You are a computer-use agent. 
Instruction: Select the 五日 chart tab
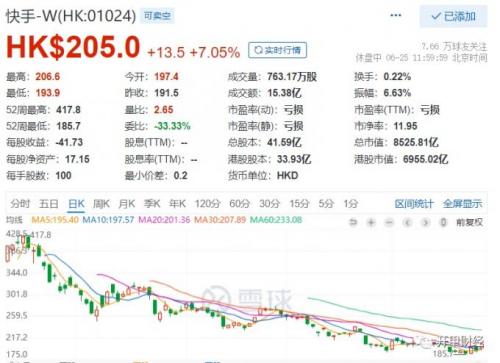pos(49,203)
